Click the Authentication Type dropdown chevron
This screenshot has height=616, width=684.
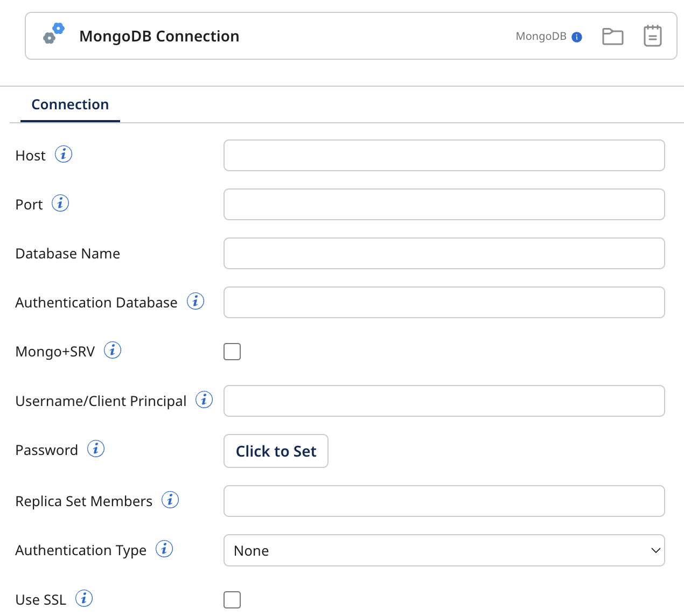pyautogui.click(x=655, y=550)
